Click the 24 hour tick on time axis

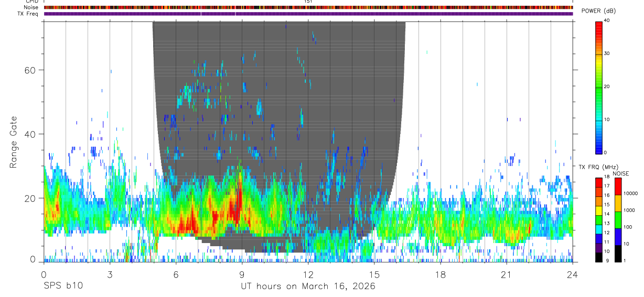click(x=573, y=274)
